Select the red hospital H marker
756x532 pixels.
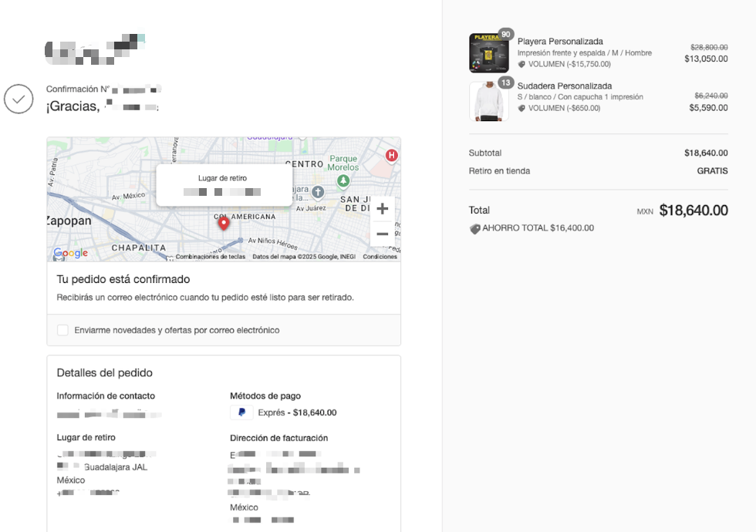392,156
